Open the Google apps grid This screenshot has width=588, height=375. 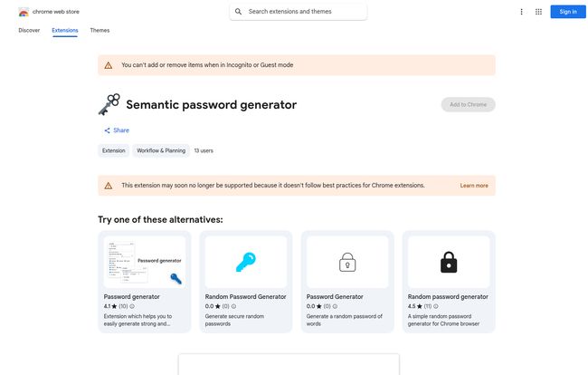539,12
